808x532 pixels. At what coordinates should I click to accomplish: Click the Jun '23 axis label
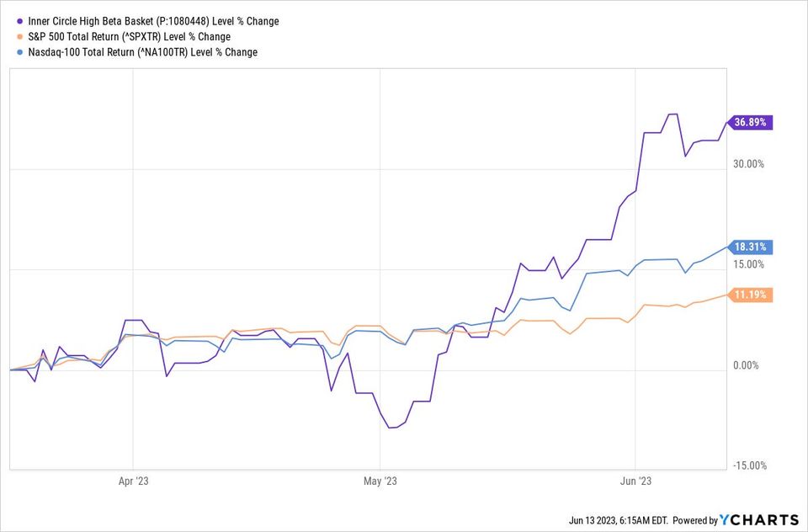[636, 481]
